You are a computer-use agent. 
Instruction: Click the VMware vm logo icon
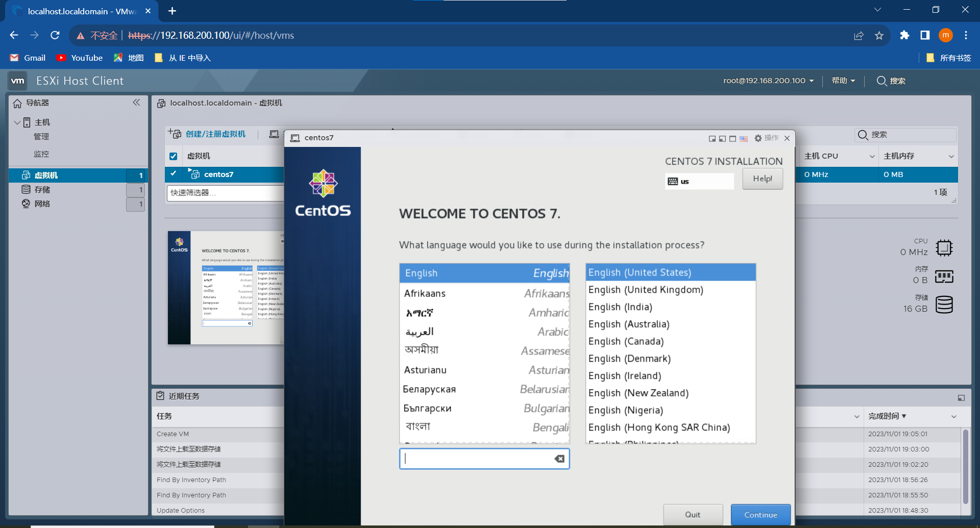(18, 81)
